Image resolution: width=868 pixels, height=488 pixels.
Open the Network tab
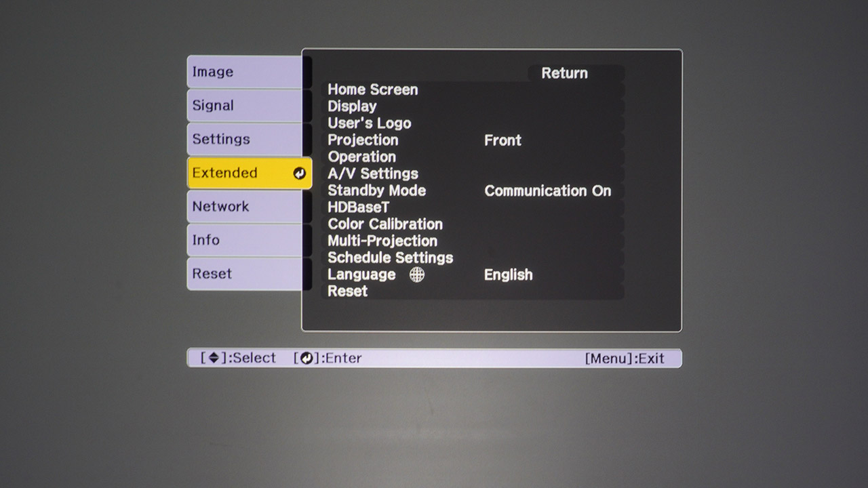tap(244, 206)
